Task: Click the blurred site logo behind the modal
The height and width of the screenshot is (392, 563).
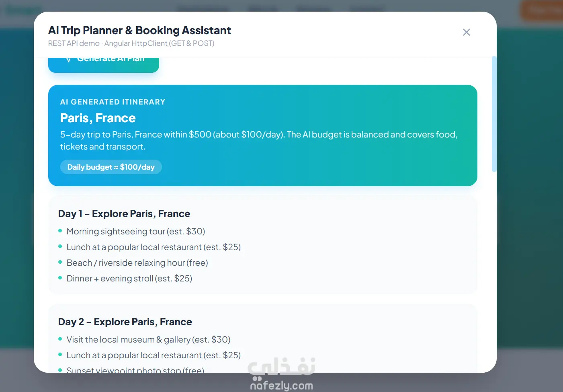Action: [23, 10]
